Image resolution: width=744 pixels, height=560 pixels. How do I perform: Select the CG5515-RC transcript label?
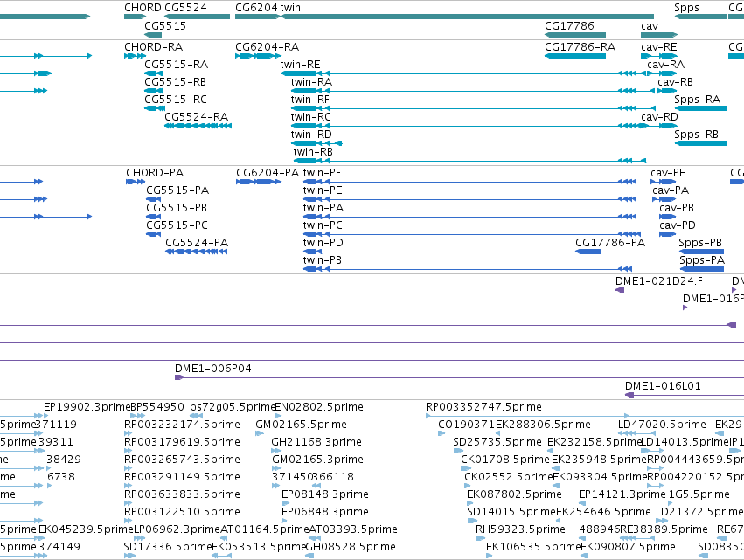(176, 100)
